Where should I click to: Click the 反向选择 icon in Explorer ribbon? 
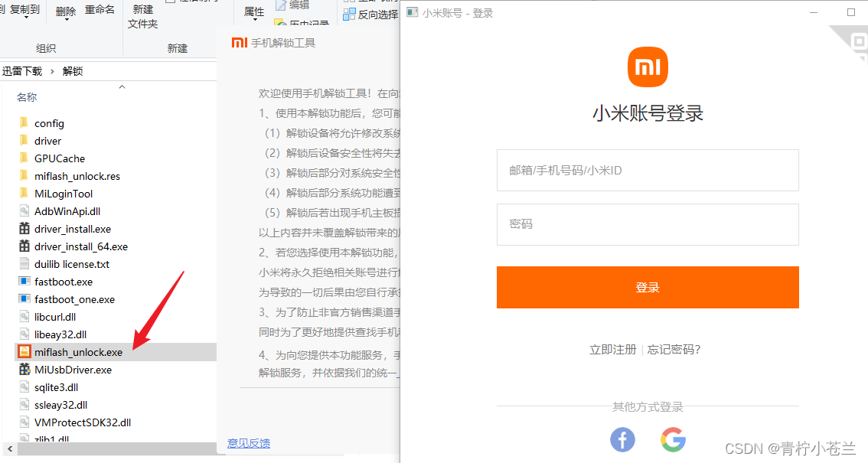click(x=349, y=15)
